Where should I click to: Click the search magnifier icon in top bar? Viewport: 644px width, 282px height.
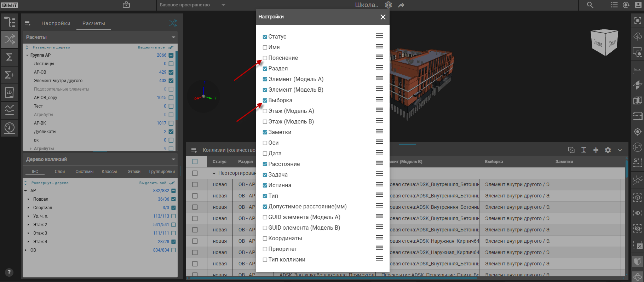pyautogui.click(x=590, y=5)
